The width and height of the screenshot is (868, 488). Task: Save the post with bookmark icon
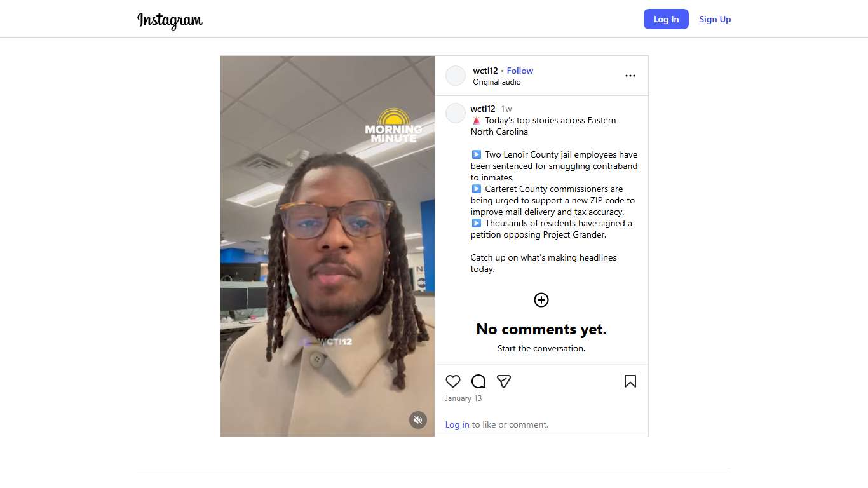click(x=630, y=381)
